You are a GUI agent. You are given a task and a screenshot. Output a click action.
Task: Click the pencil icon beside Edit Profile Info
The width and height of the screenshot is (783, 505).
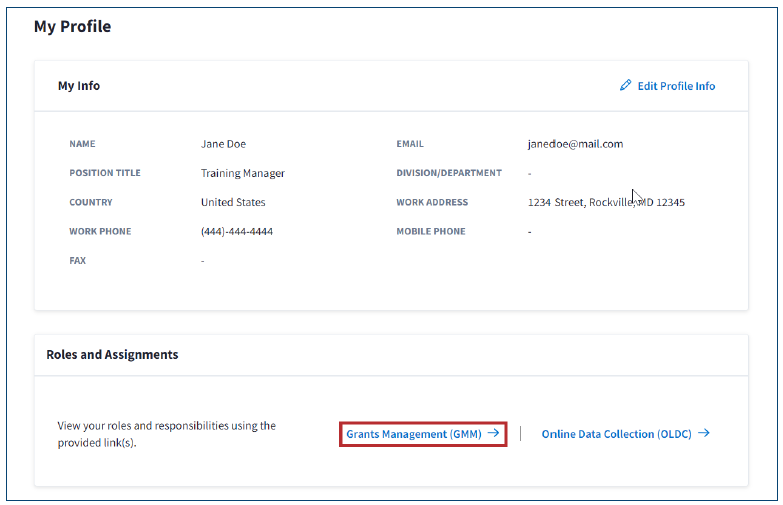pos(626,86)
